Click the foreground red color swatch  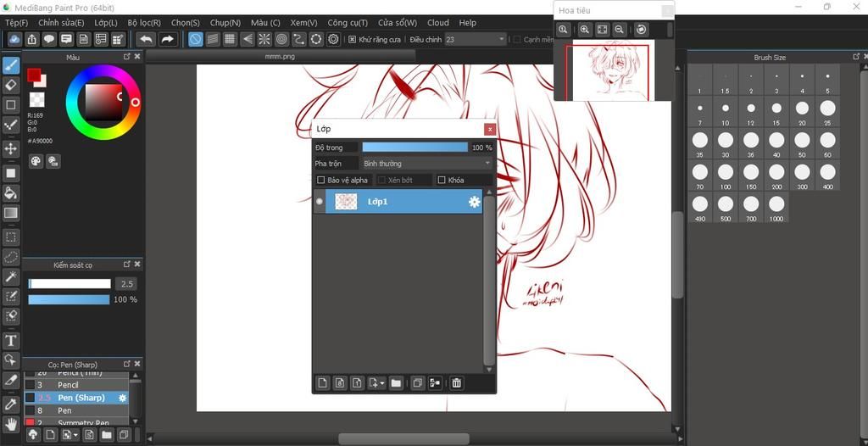tap(33, 74)
